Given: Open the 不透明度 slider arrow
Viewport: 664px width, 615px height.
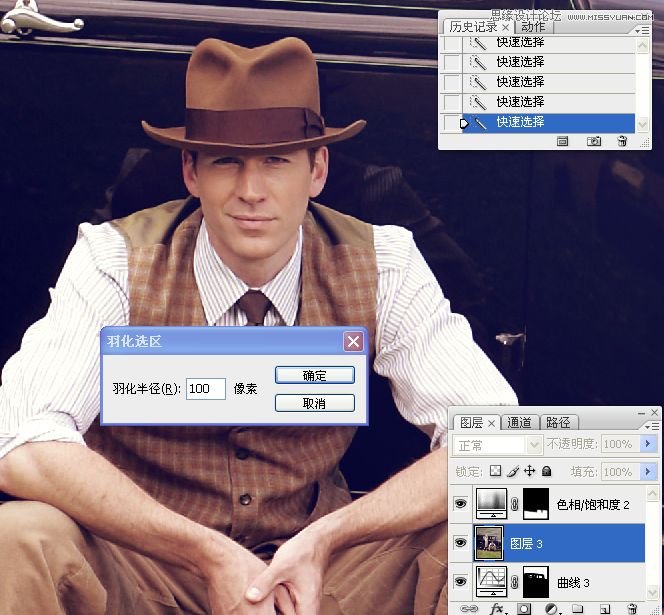Looking at the screenshot, I should click(x=648, y=444).
